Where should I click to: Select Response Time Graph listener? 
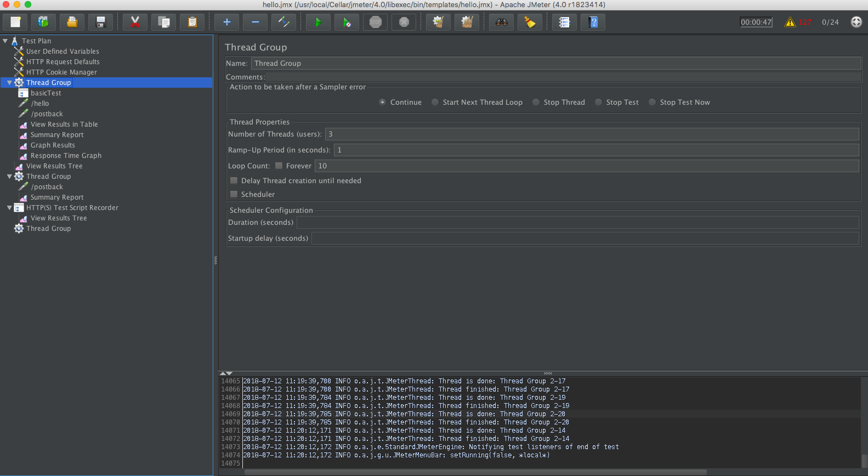(x=66, y=155)
